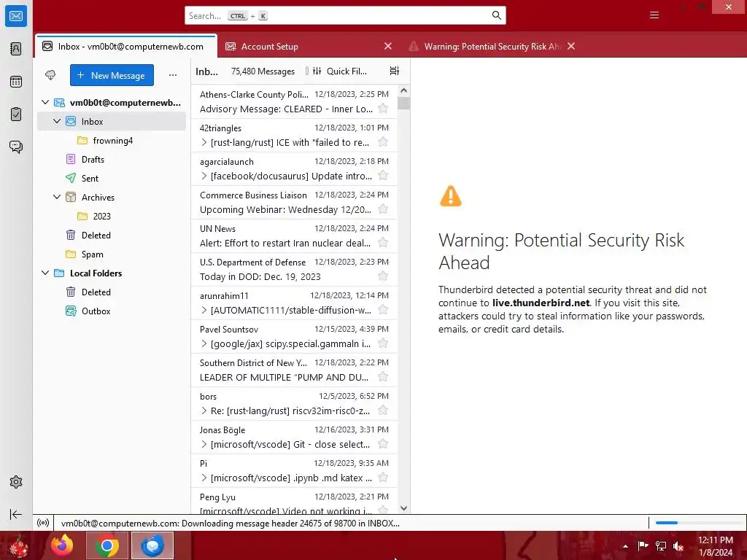The width and height of the screenshot is (747, 560).
Task: Collapse the Archives folder
Action: [57, 197]
